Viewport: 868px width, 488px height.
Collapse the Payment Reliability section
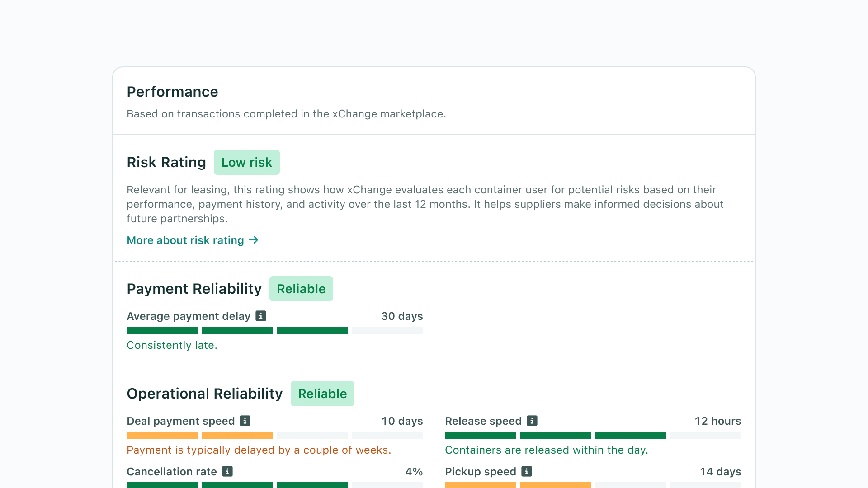point(194,289)
